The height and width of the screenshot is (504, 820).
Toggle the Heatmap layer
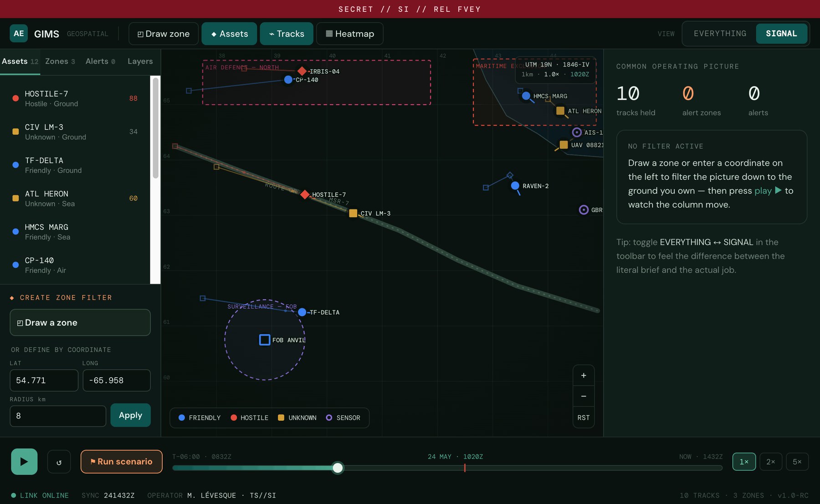(350, 34)
